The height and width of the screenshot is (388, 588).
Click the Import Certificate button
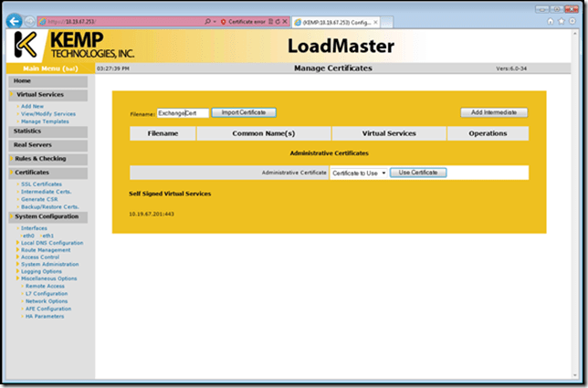click(x=243, y=112)
